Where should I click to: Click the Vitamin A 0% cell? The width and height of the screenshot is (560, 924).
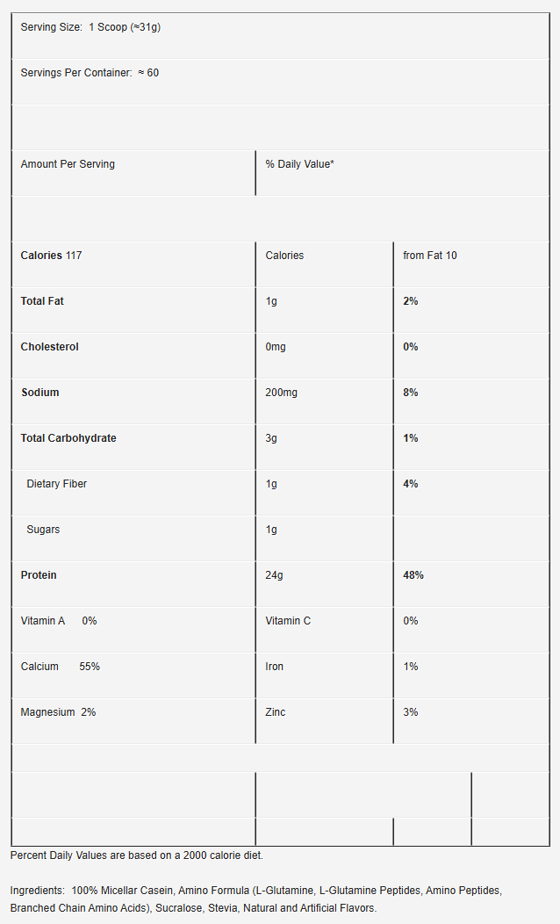tap(133, 630)
